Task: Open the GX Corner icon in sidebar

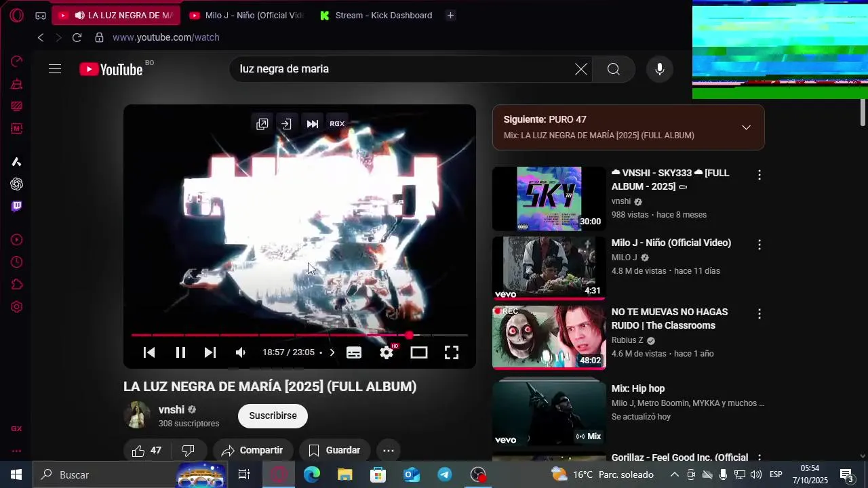Action: (17, 428)
